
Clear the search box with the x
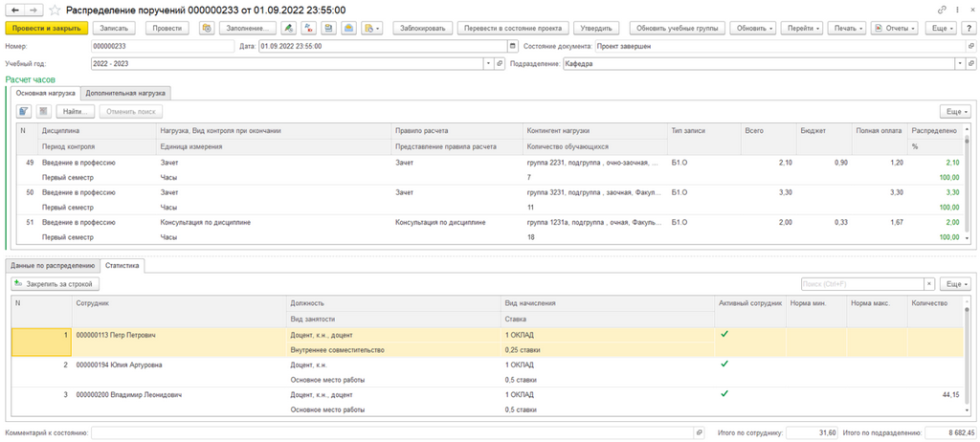(929, 284)
